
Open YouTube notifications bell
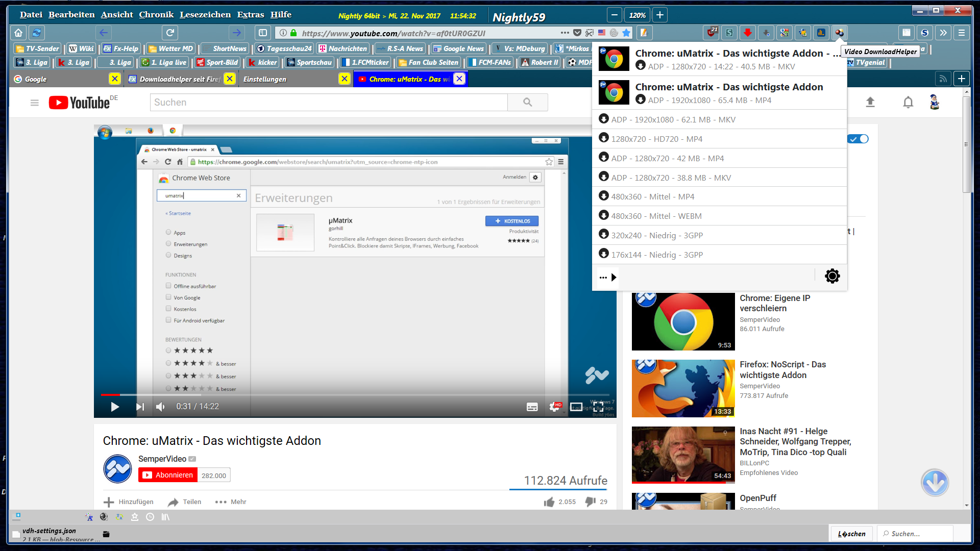(908, 103)
